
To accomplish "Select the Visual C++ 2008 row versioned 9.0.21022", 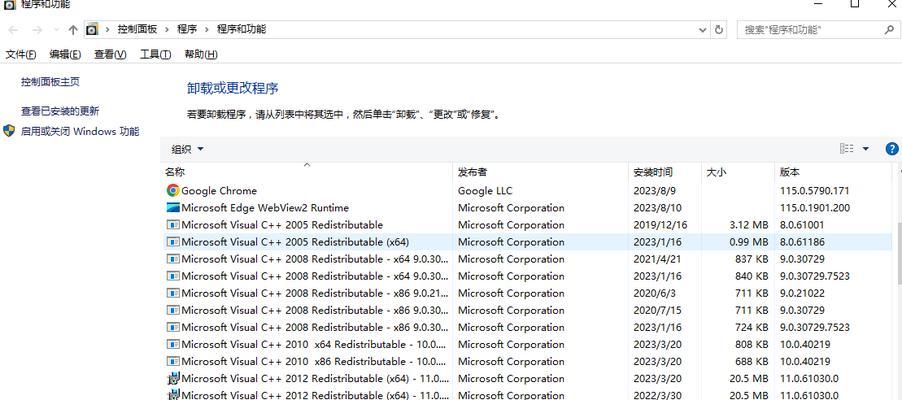I will 528,293.
